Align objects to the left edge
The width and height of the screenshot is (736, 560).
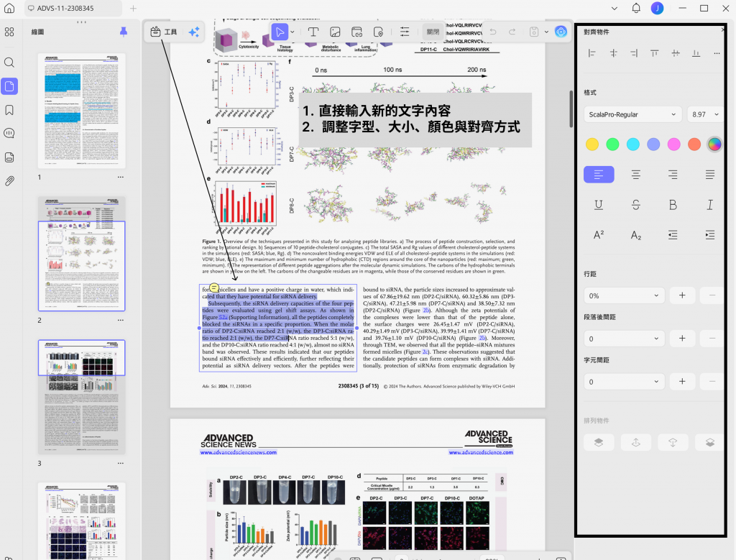[592, 53]
